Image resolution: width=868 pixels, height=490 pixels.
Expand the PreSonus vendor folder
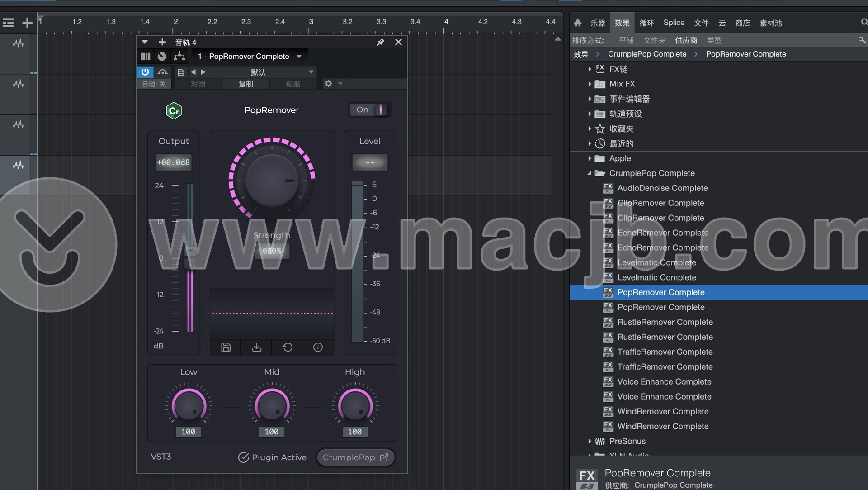(590, 441)
